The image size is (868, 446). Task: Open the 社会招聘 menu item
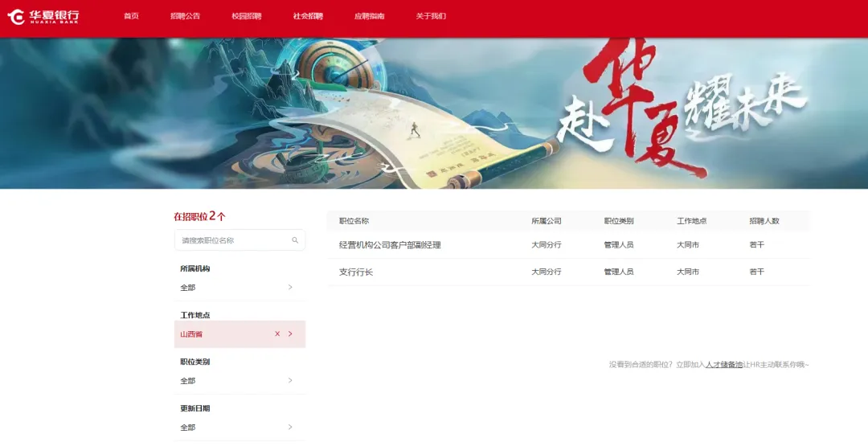(x=308, y=16)
